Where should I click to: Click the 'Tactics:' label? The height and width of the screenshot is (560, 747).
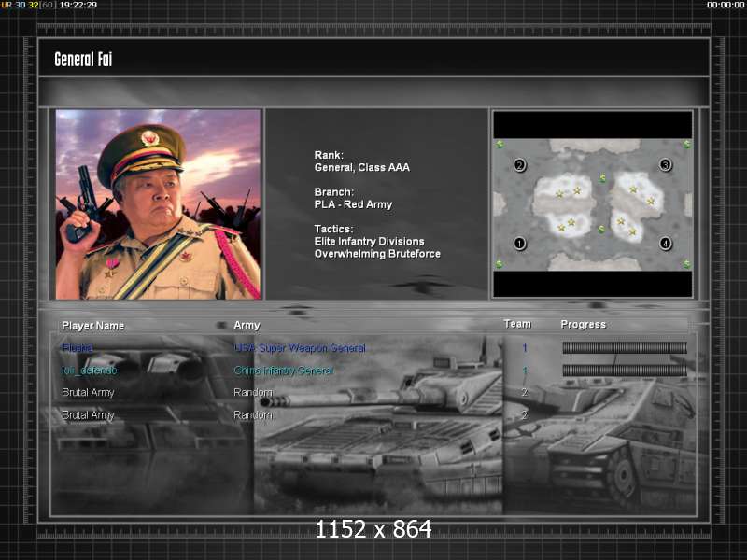coord(333,229)
